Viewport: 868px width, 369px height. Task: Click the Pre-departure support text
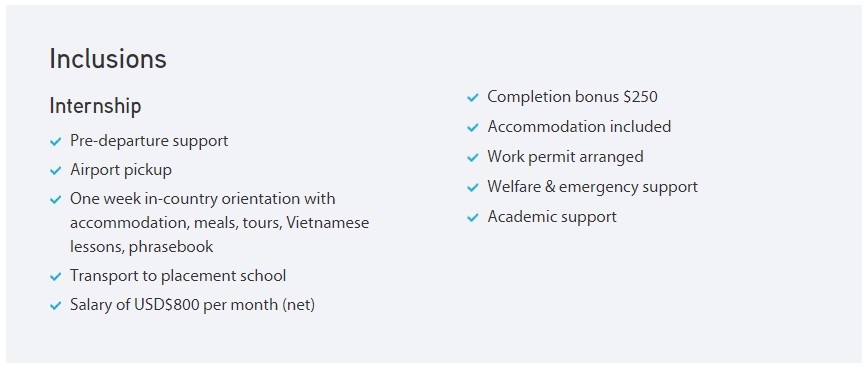tap(149, 141)
